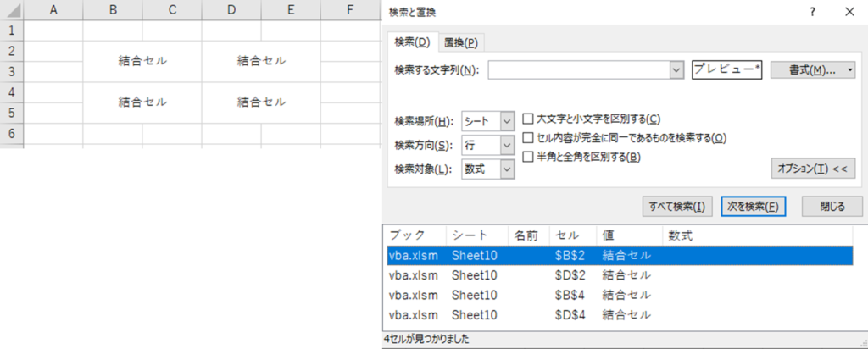The height and width of the screenshot is (349, 868).
Task: Open the 検索する文字列 history dropdown arrow
Action: click(x=677, y=70)
